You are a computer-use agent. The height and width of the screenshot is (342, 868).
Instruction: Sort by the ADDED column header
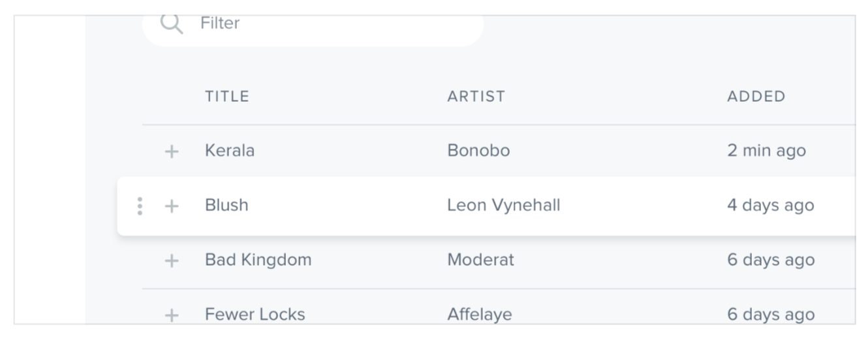pyautogui.click(x=756, y=97)
